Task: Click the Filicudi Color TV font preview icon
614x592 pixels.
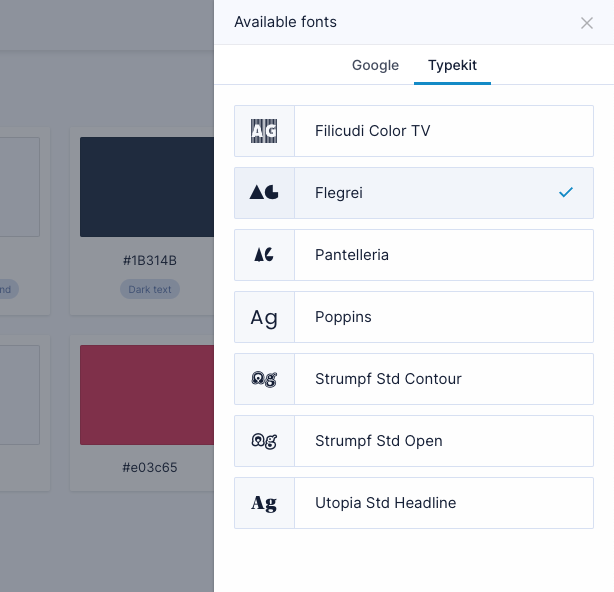Action: point(264,131)
